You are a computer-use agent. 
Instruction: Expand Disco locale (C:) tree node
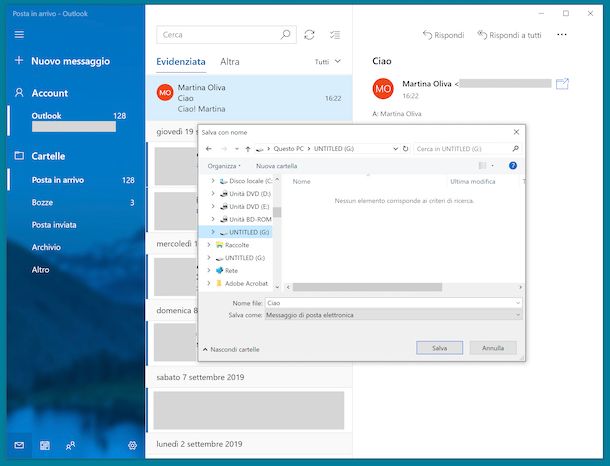[213, 181]
